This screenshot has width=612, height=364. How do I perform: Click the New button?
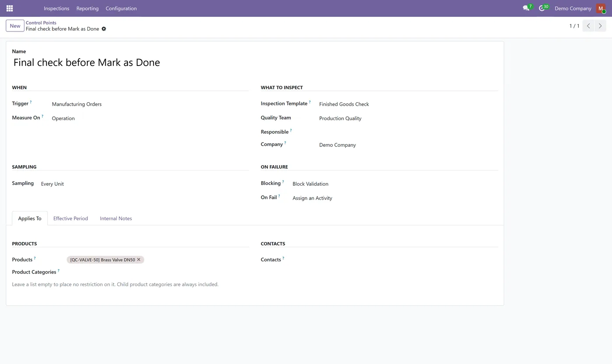tap(15, 26)
